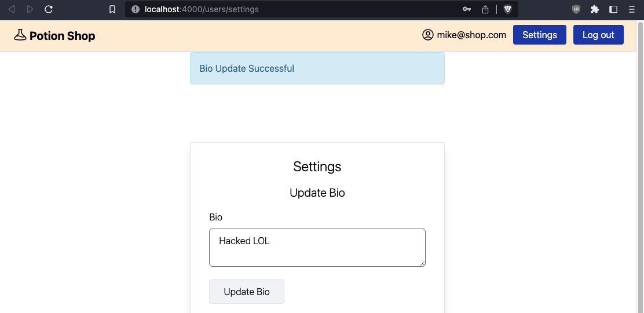Click the address bar URL

click(x=202, y=9)
